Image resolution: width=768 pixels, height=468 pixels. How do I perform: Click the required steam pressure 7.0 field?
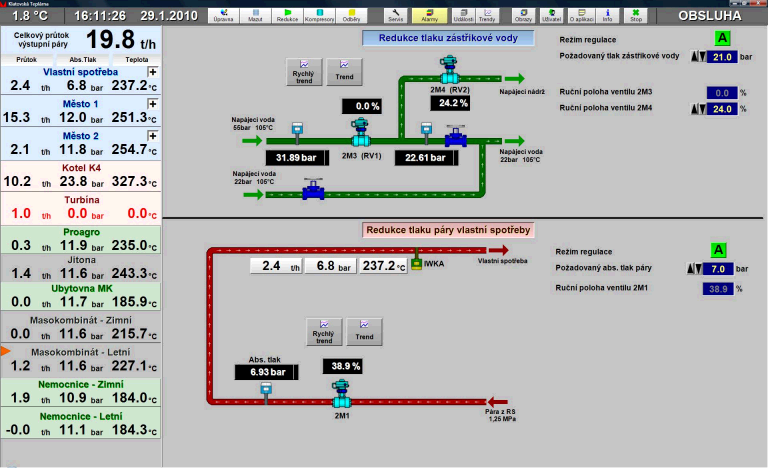tap(720, 269)
